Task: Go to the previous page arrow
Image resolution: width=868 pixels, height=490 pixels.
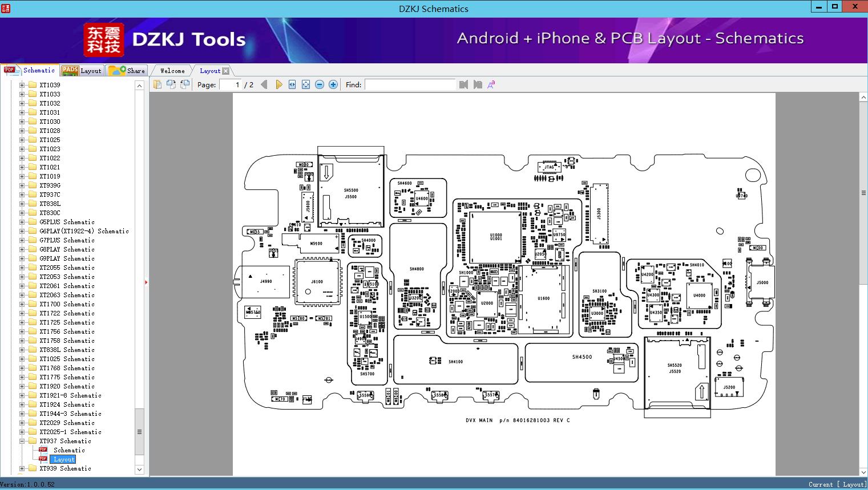Action: [264, 84]
